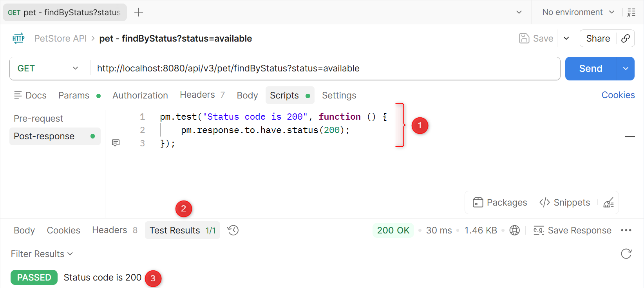Select the Post-response script section
The image size is (644, 288).
point(55,136)
